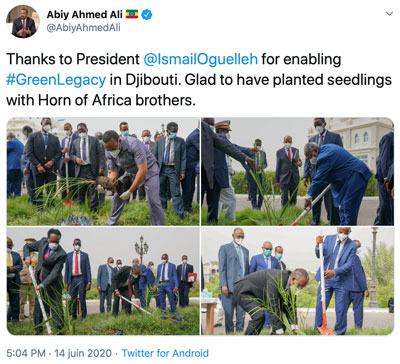
Task: Open the Twitter for Android source link
Action: point(165,353)
